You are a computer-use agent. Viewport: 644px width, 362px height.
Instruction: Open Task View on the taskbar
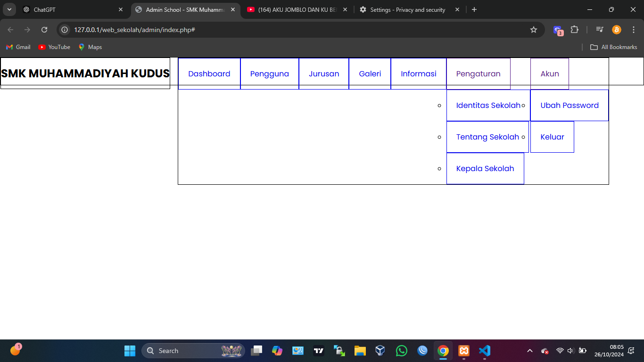point(256,351)
